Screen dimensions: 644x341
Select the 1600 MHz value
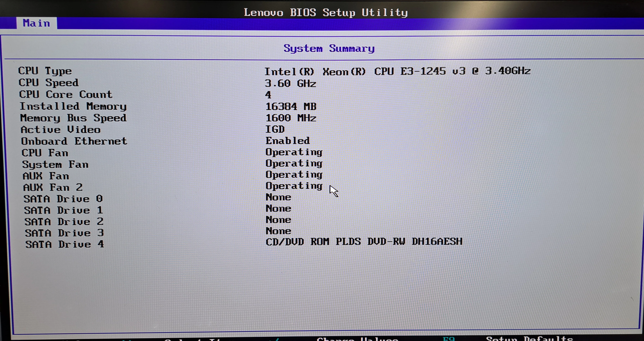(291, 118)
